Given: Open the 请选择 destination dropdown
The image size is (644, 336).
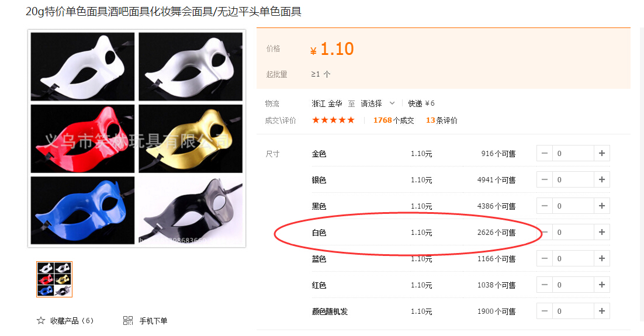Looking at the screenshot, I should [378, 103].
